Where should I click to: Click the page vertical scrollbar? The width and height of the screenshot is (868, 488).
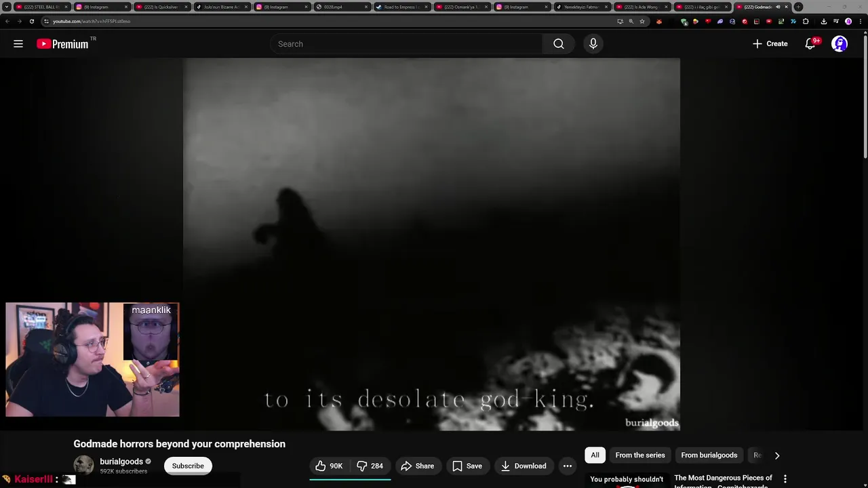pos(865,95)
